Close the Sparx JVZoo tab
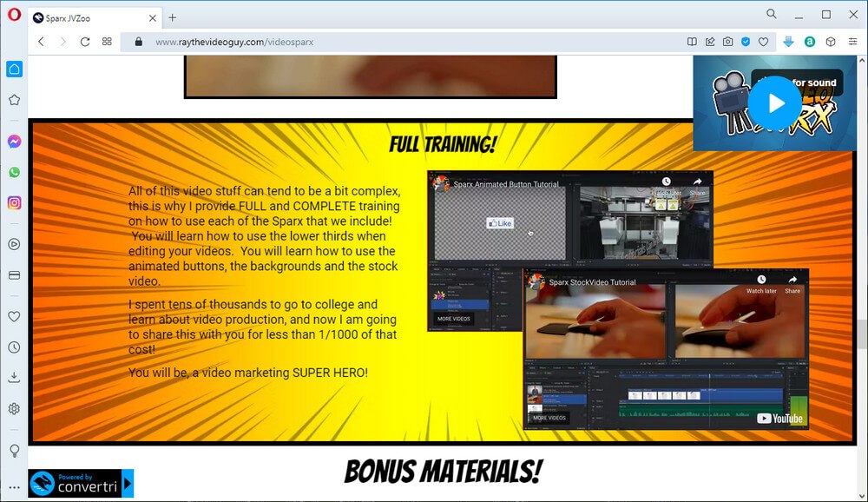868x502 pixels. (x=152, y=18)
